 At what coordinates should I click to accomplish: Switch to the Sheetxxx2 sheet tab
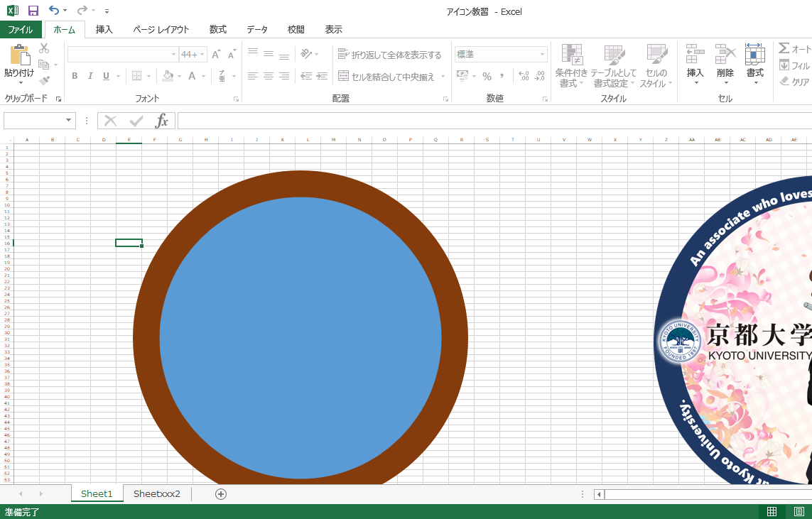157,493
